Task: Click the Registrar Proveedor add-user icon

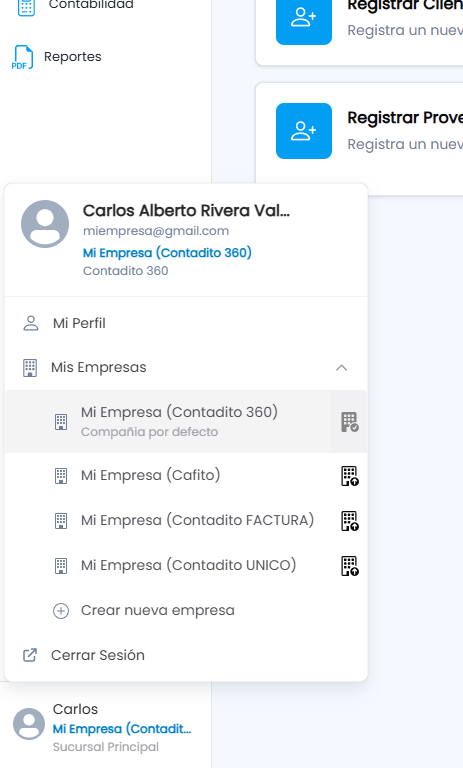Action: pyautogui.click(x=304, y=131)
